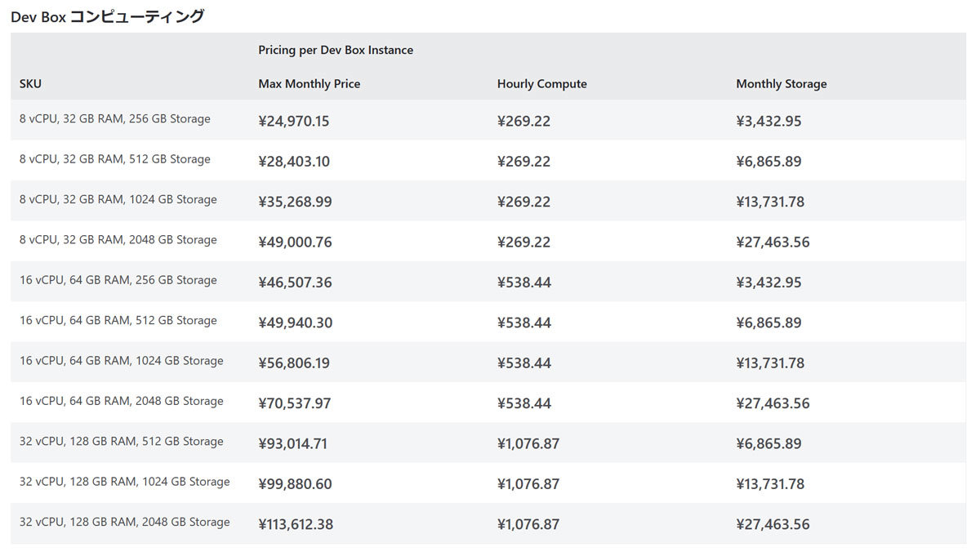Click the ¥49,000.76 max monthly price
Image resolution: width=980 pixels, height=556 pixels.
tap(295, 242)
